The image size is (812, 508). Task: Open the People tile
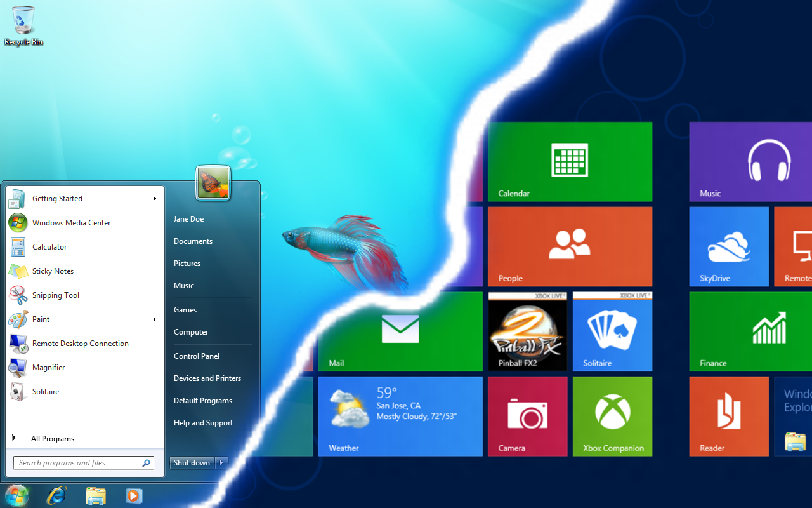click(x=570, y=246)
